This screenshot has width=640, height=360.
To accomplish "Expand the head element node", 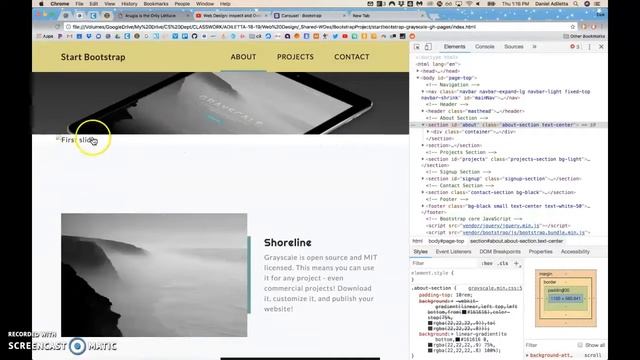I will 418,71.
